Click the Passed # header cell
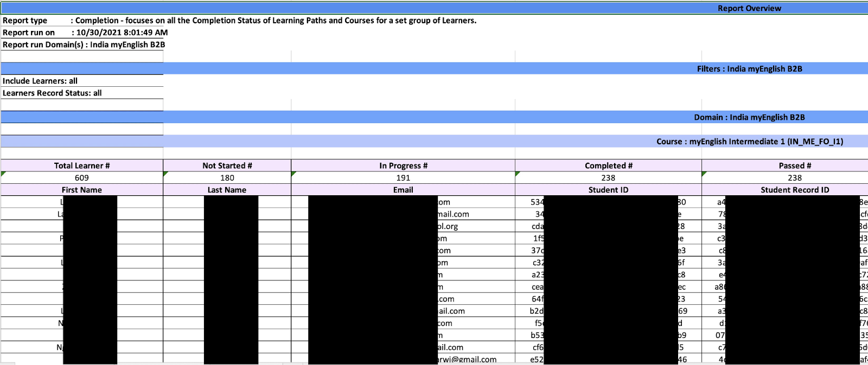 (x=785, y=165)
